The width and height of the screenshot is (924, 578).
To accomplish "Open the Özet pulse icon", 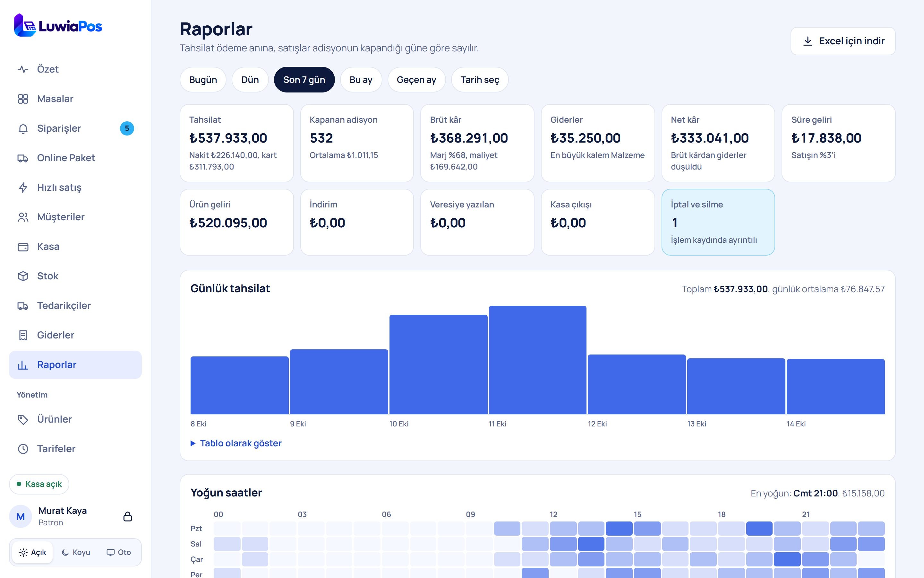I will tap(23, 69).
